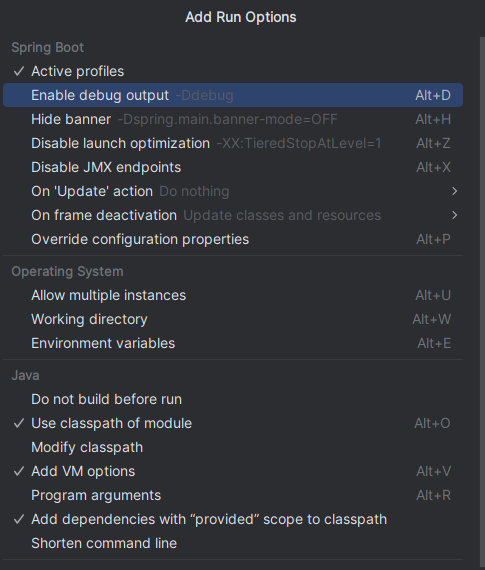This screenshot has width=485, height=570.
Task: Select Disable launch optimization
Action: click(233, 143)
